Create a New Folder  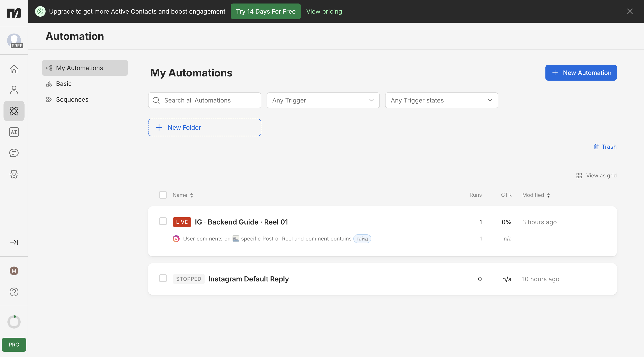pyautogui.click(x=205, y=127)
